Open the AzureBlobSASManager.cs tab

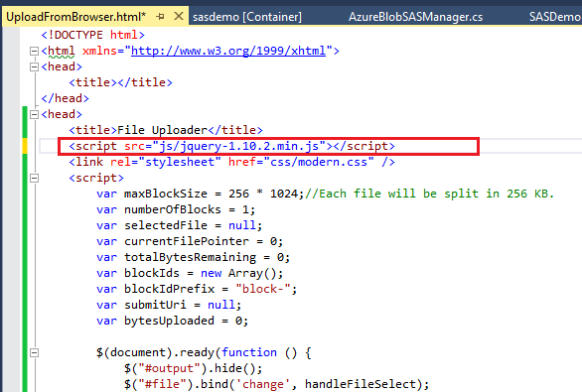pos(415,17)
